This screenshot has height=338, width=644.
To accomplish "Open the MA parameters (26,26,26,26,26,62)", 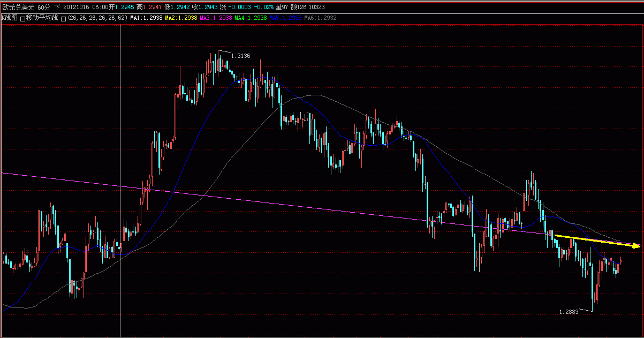I will tap(97, 18).
